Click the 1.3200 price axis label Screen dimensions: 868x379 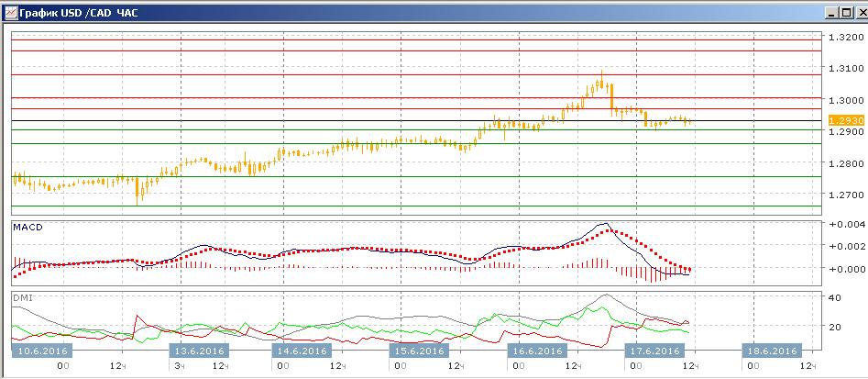(845, 37)
